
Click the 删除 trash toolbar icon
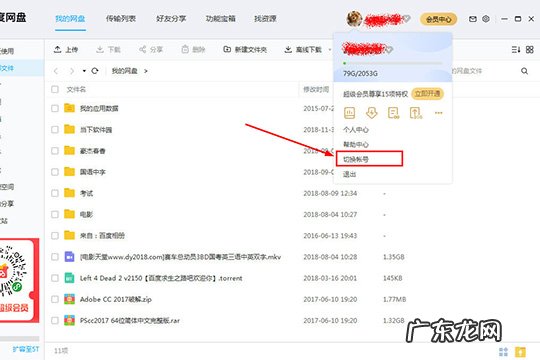(185, 50)
